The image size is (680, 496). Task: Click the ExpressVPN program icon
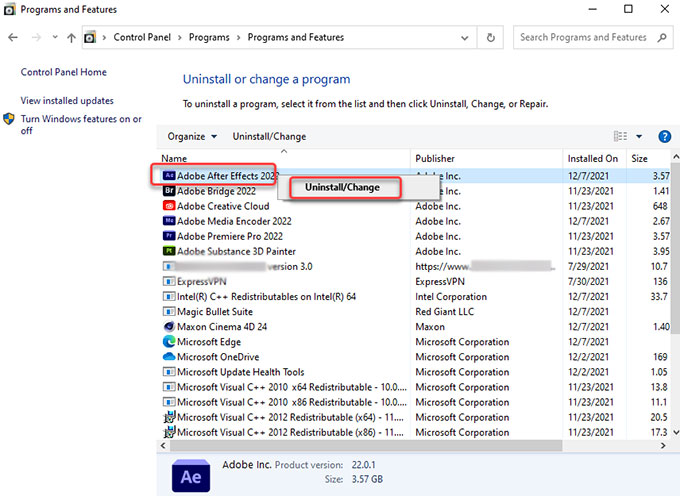(x=169, y=281)
